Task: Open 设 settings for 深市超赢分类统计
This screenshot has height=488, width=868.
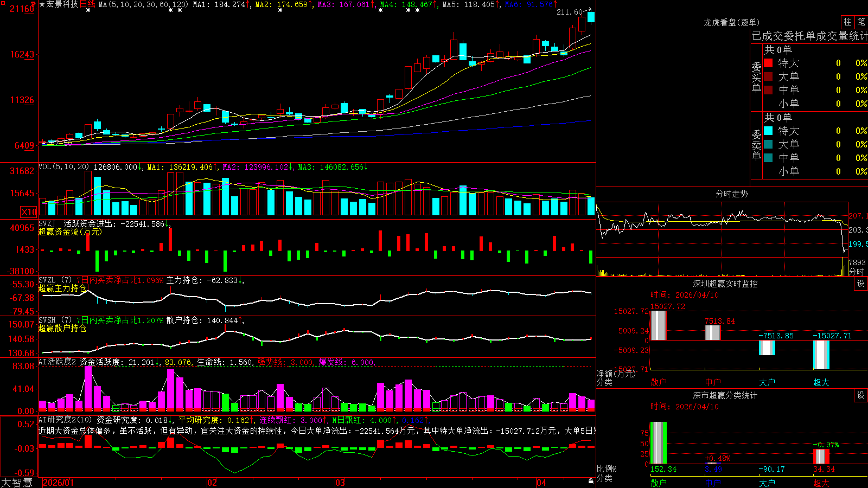Action: (860, 395)
